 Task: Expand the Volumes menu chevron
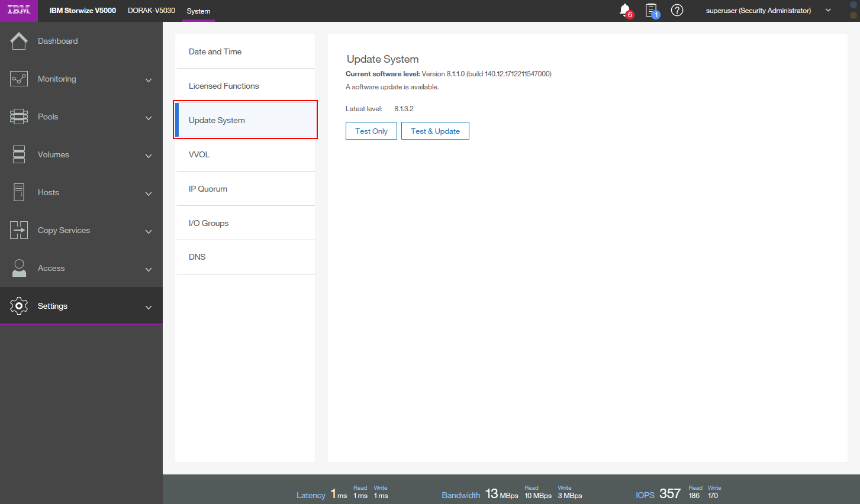(x=149, y=156)
